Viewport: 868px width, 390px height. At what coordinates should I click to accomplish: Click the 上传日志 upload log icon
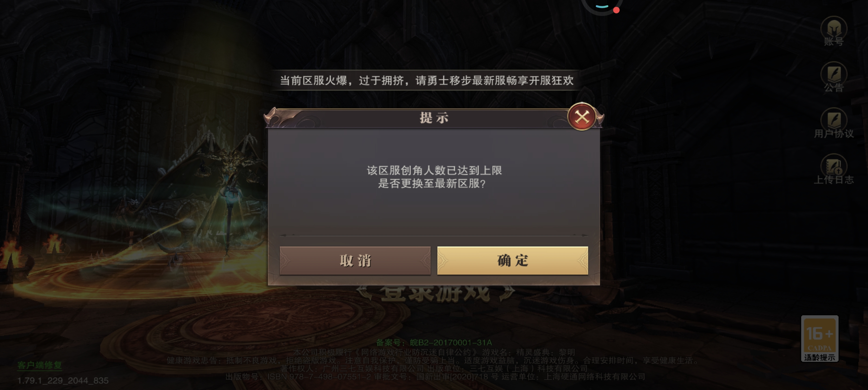tap(834, 169)
